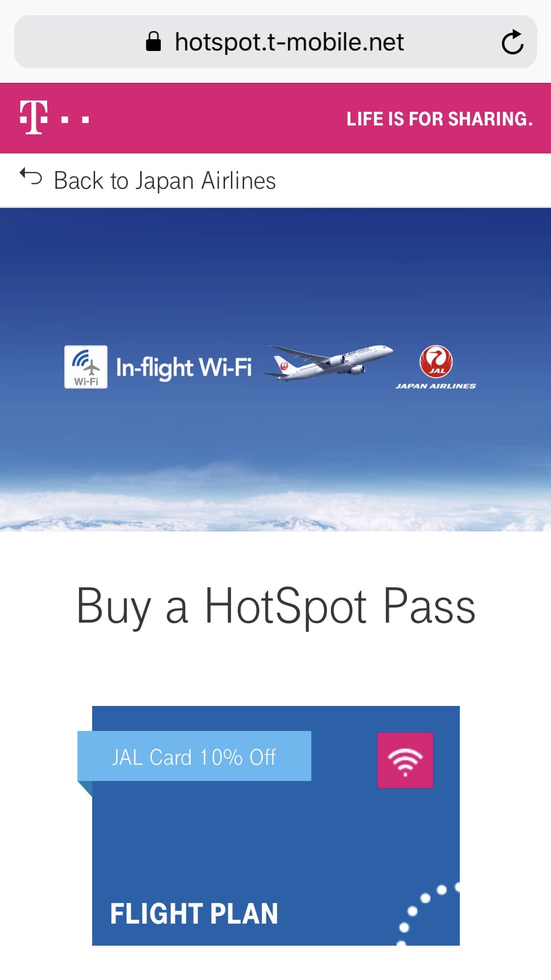Click the JAL Card 10% Off ribbon

pos(194,756)
